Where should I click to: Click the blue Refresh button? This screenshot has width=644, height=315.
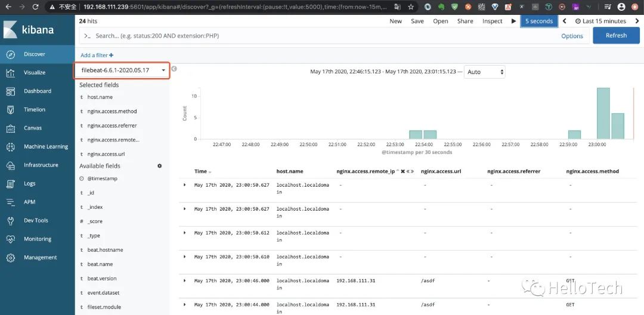(615, 35)
